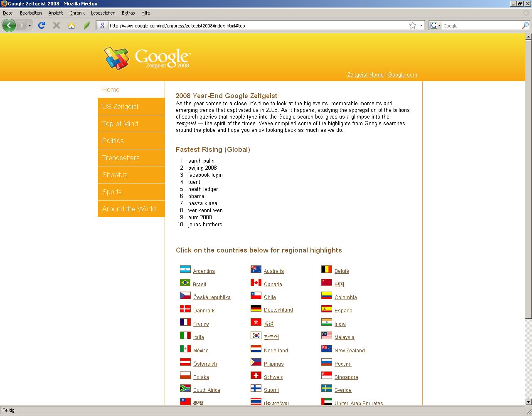Reload the page with the refresh icon
The image size is (532, 416).
click(42, 25)
